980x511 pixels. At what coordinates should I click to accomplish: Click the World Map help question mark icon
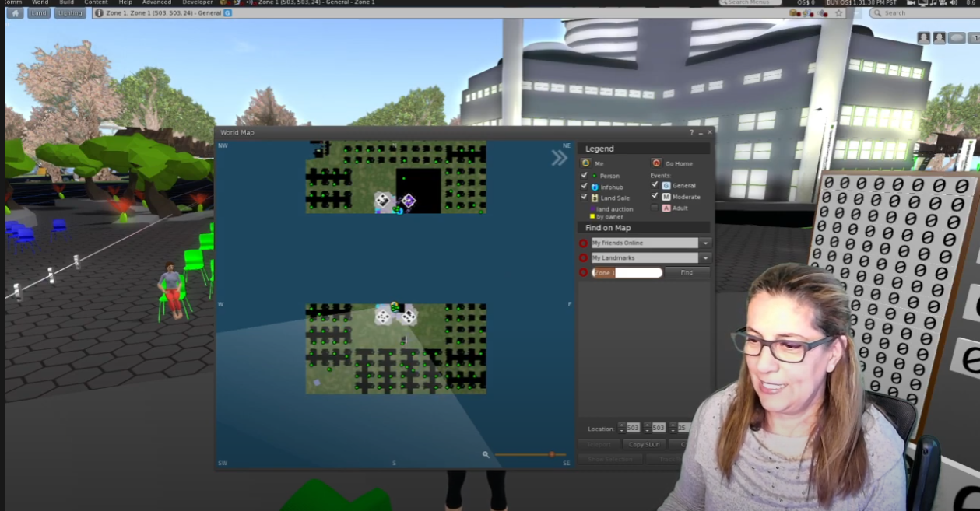pos(691,133)
